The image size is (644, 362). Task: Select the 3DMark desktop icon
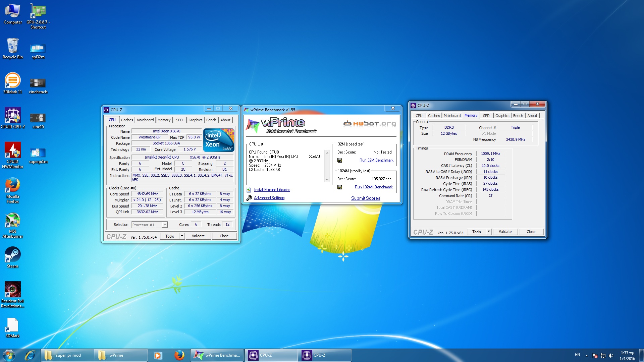pyautogui.click(x=13, y=327)
